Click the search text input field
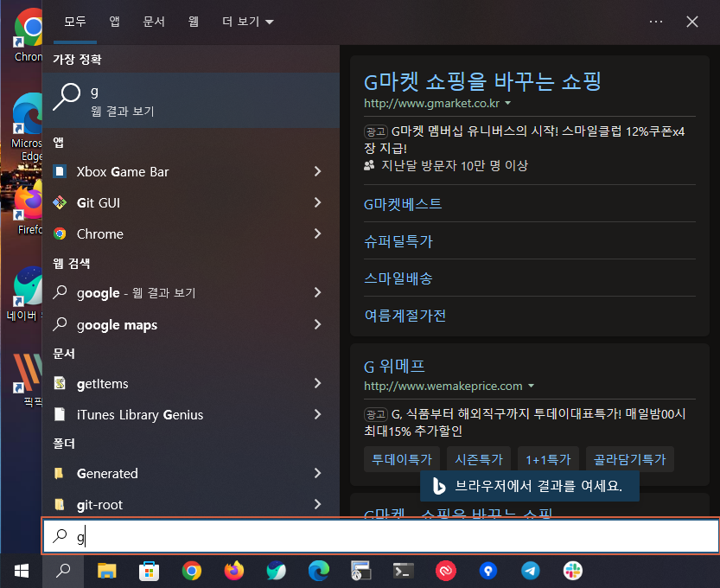The image size is (720, 588). (x=381, y=536)
